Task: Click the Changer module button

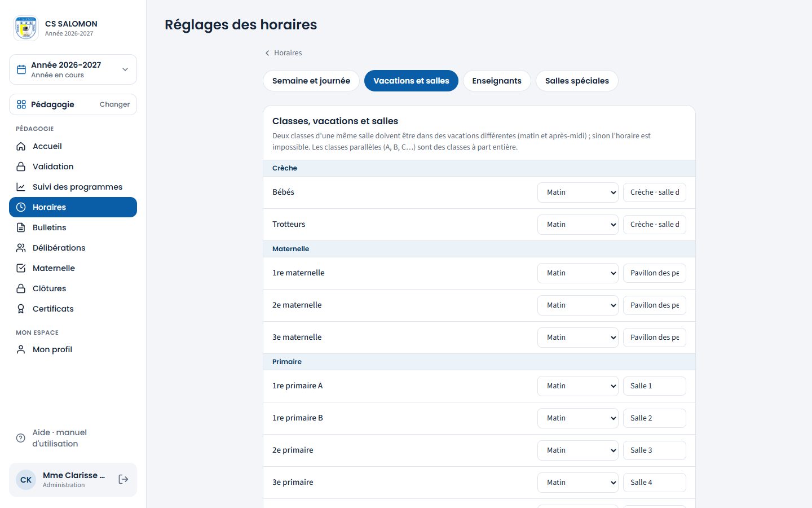Action: [x=114, y=104]
